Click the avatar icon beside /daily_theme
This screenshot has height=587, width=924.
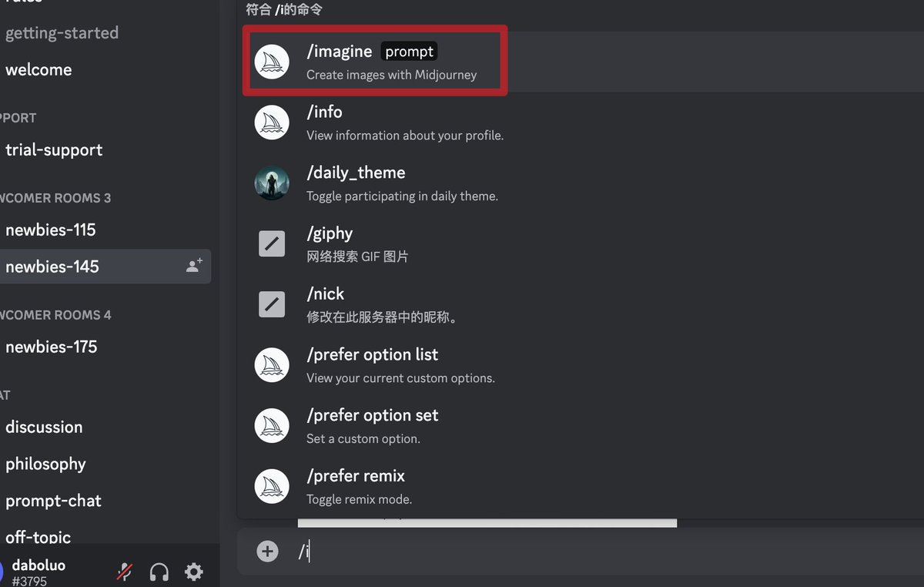(272, 183)
